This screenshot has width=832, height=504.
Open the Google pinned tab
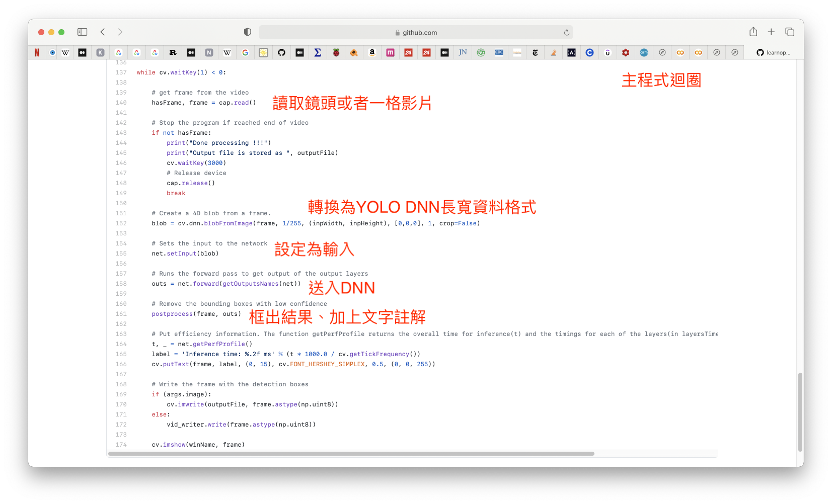coord(245,52)
